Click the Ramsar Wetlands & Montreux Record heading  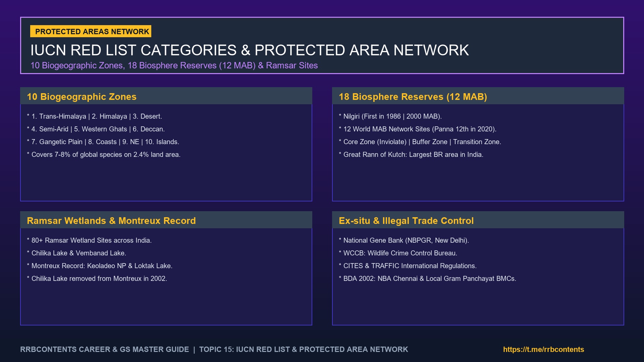pyautogui.click(x=111, y=221)
